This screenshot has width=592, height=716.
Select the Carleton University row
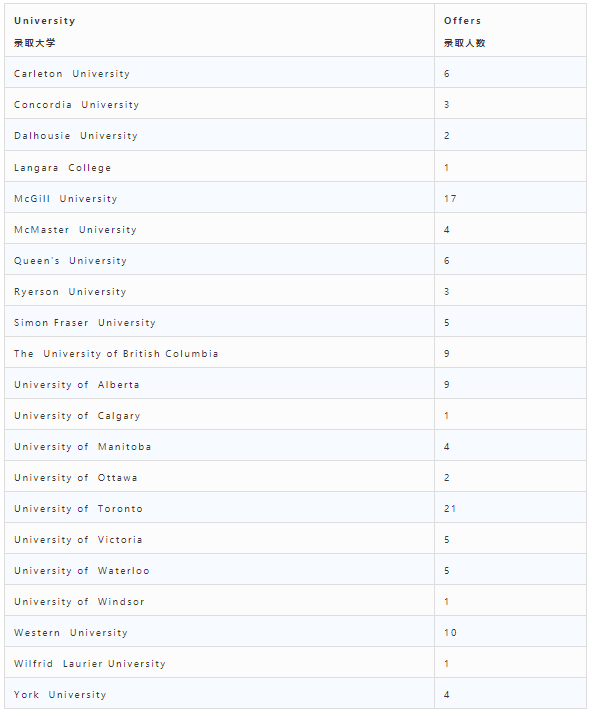coord(296,73)
